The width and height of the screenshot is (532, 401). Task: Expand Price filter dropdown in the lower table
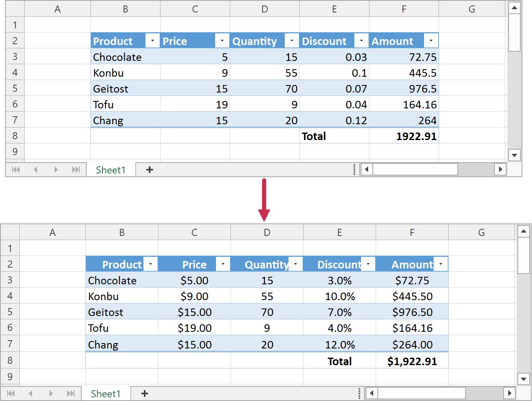click(x=223, y=264)
